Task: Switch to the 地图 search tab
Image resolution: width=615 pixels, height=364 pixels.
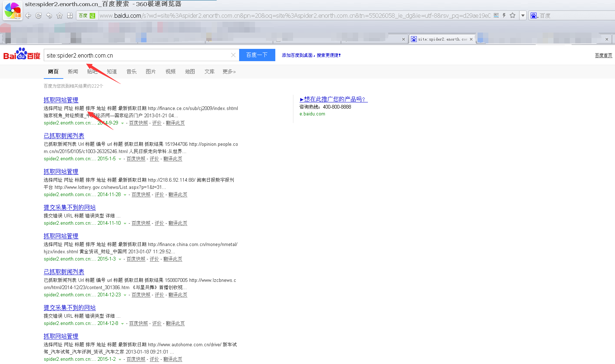Action: (x=190, y=72)
